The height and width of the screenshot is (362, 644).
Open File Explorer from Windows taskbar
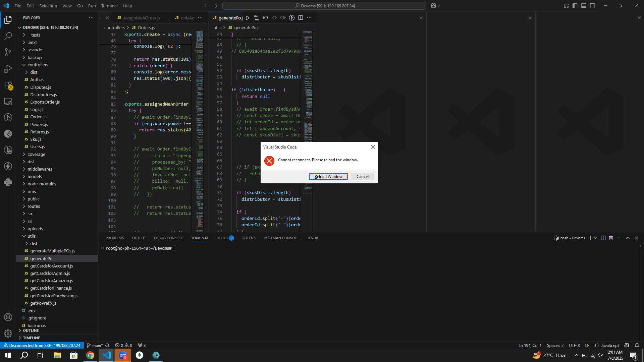click(57, 355)
